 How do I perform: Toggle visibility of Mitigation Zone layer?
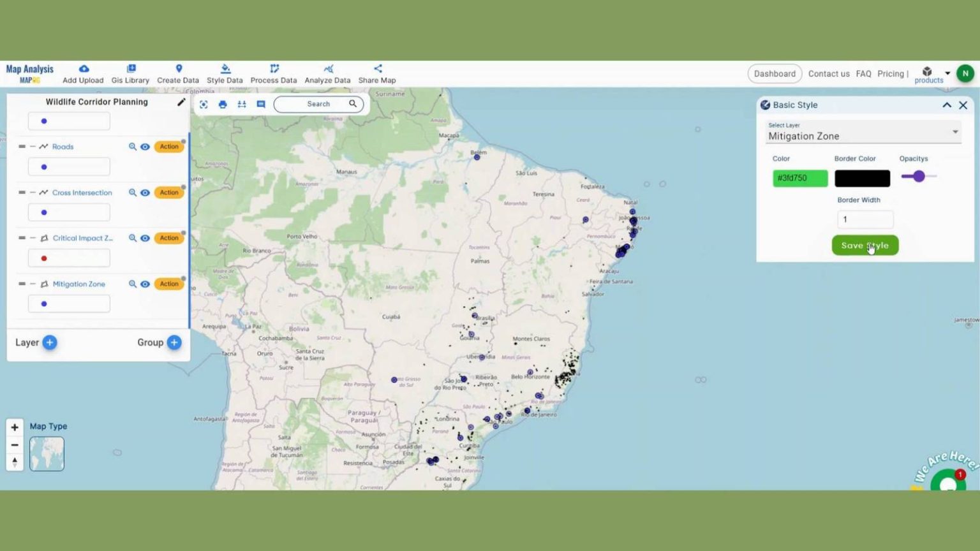tap(145, 284)
